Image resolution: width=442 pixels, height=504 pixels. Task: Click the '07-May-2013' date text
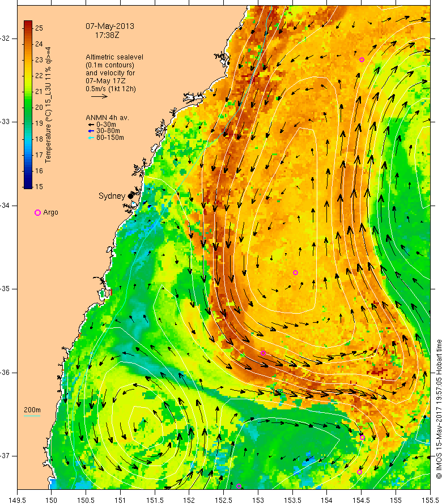110,27
